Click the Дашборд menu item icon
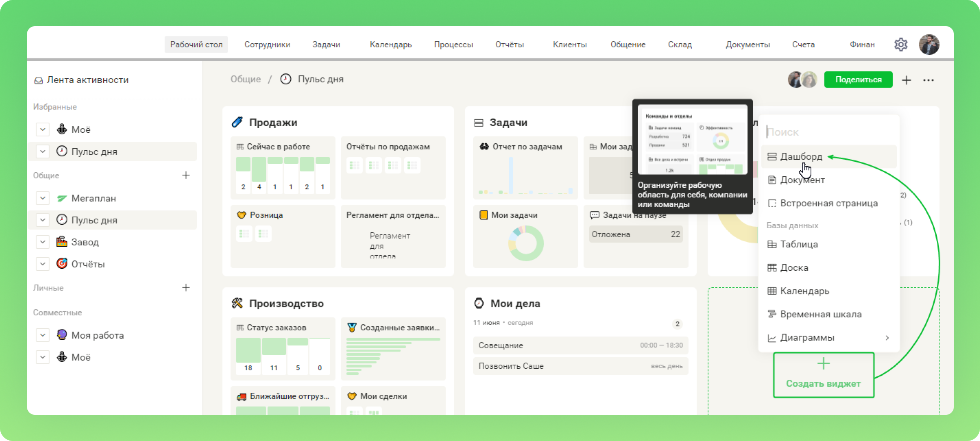The width and height of the screenshot is (980, 441). click(772, 156)
